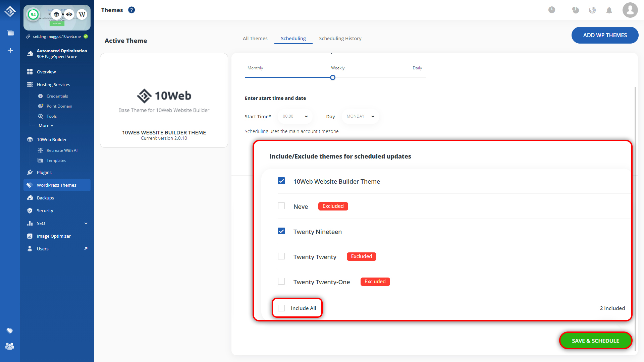The image size is (644, 362).
Task: Open the Start Time 00:00 dropdown
Action: pyautogui.click(x=295, y=116)
